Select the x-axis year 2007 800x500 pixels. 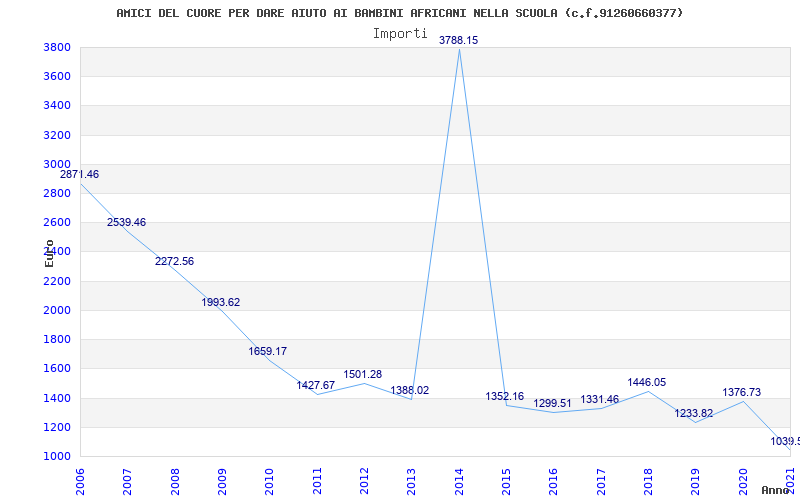point(128,481)
